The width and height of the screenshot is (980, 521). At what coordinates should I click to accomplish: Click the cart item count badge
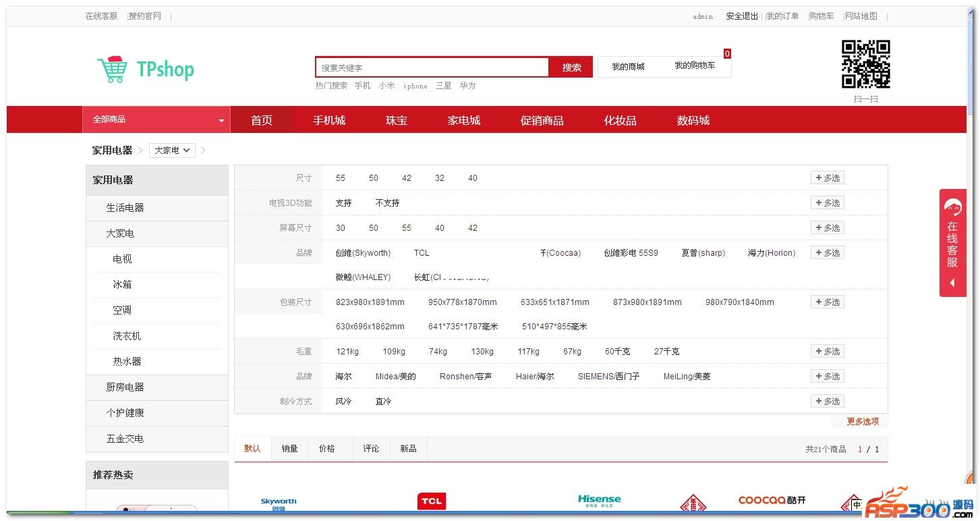click(727, 54)
